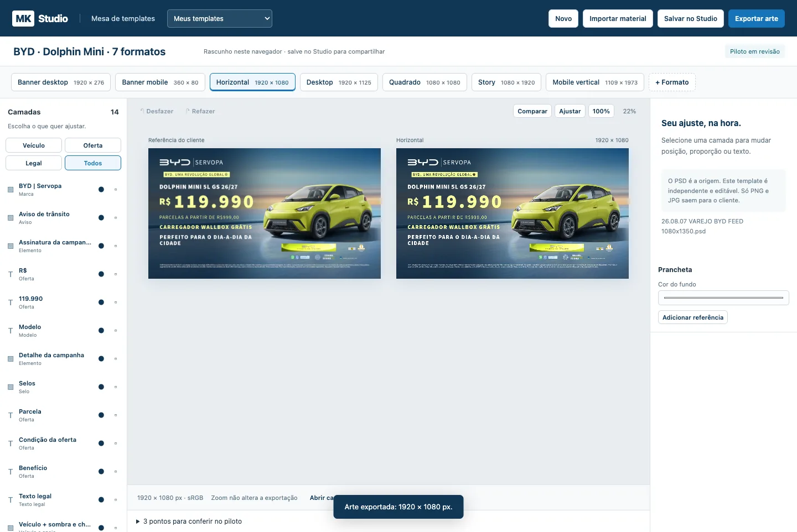Screen dimensions: 797x532
Task: Click small square icon on Selos row
Action: click(x=116, y=387)
